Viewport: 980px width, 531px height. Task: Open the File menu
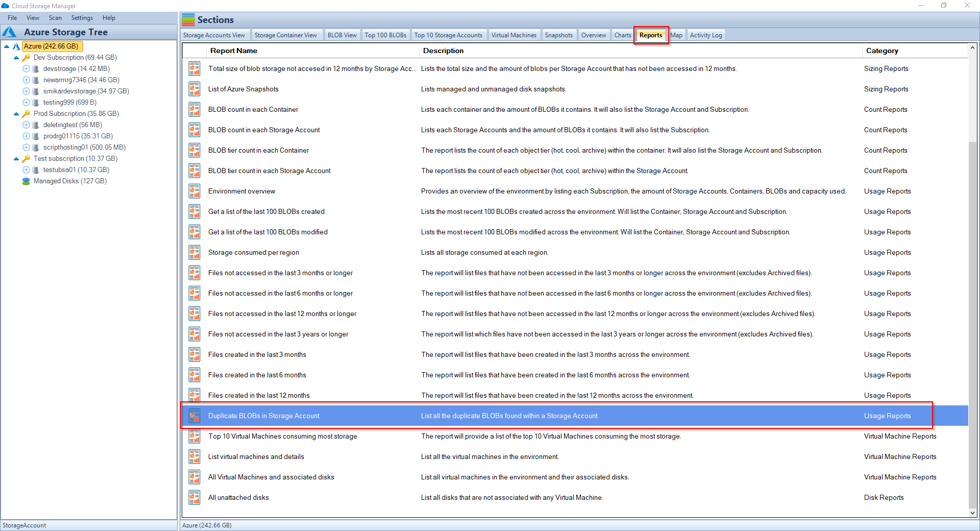[x=12, y=18]
